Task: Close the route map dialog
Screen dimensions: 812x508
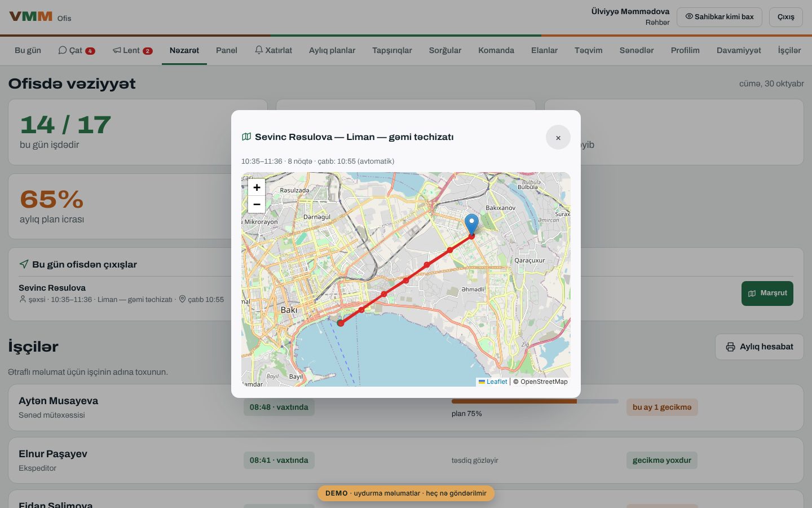Action: [x=558, y=137]
